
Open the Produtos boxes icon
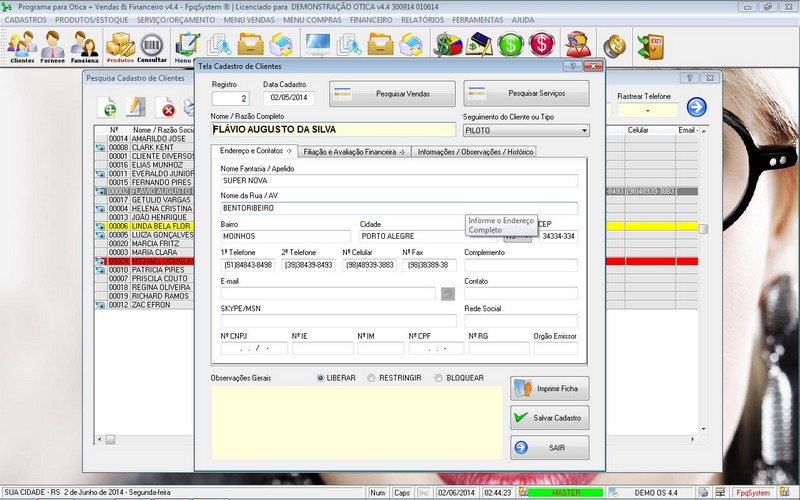(x=120, y=46)
